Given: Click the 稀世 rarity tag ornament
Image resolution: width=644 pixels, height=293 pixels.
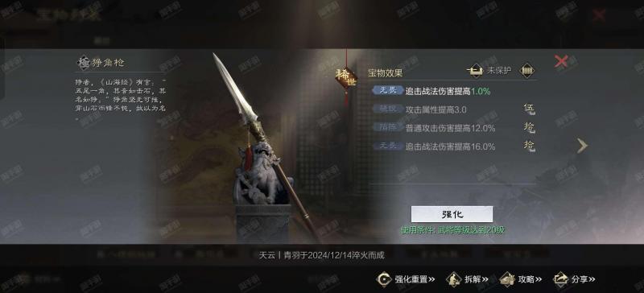Looking at the screenshot, I should (346, 77).
